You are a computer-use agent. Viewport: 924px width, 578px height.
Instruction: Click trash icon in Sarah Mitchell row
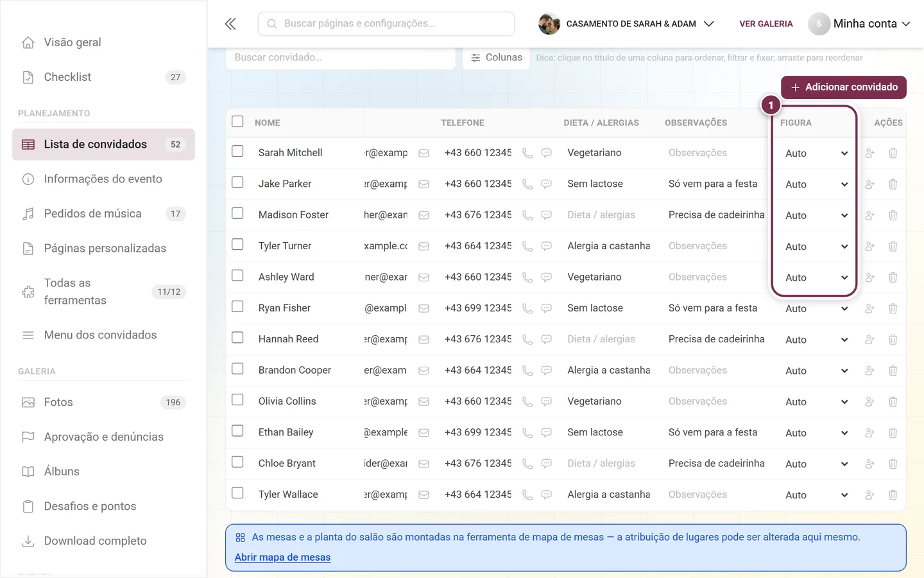[893, 153]
